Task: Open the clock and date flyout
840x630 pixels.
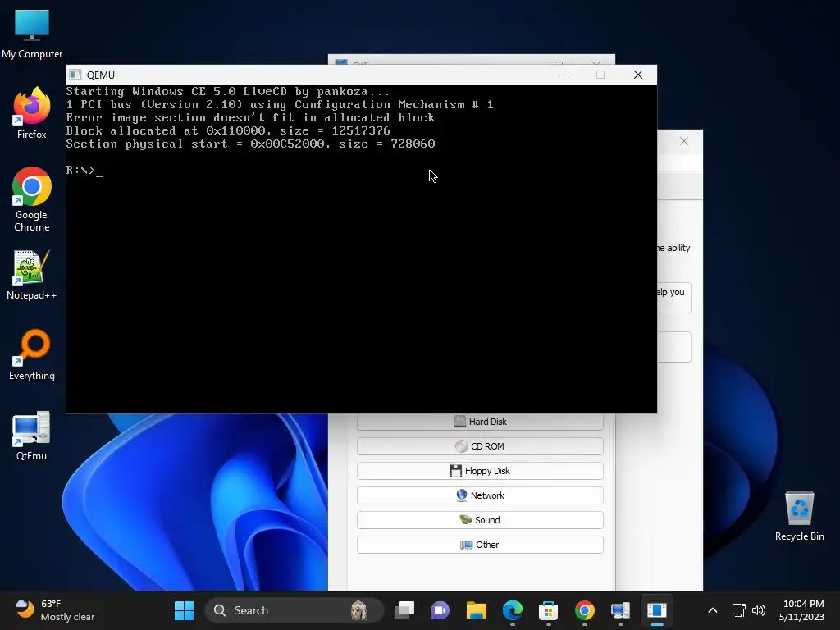Action: click(801, 610)
